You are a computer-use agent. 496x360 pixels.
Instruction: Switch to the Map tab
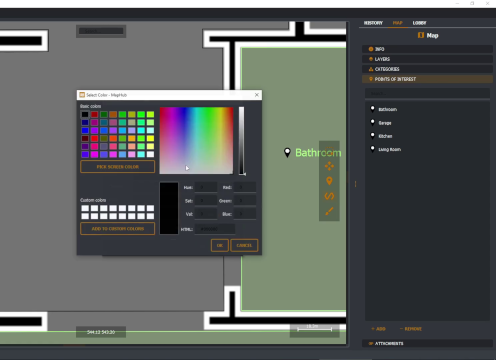(398, 23)
